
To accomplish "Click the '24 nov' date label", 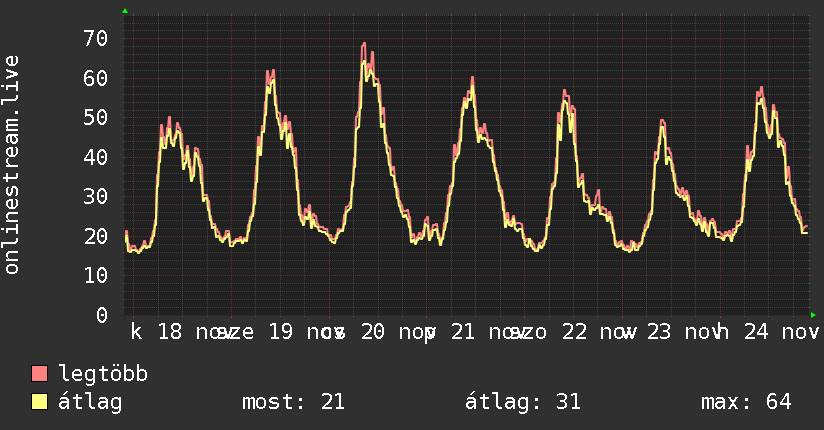I will click(781, 332).
